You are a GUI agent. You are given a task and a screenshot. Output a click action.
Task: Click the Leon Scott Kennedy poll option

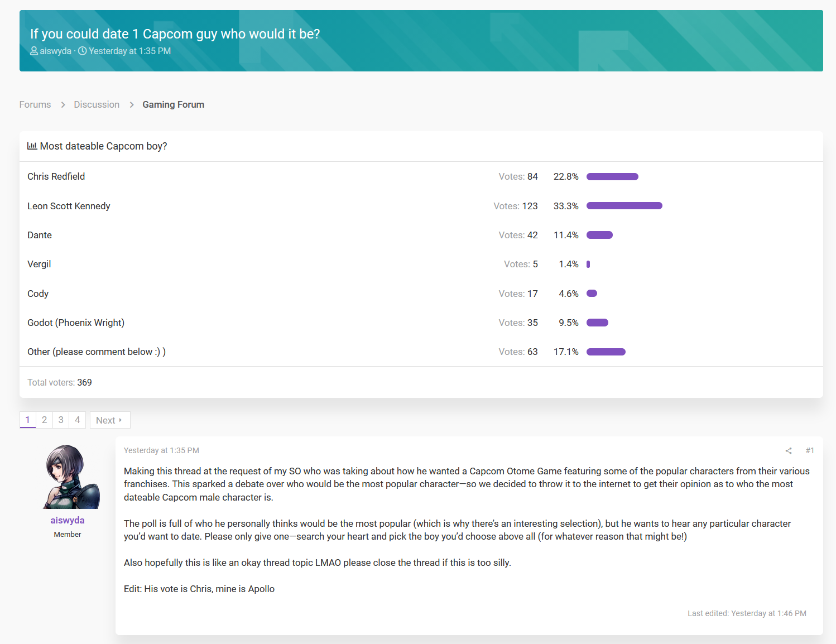tap(69, 206)
